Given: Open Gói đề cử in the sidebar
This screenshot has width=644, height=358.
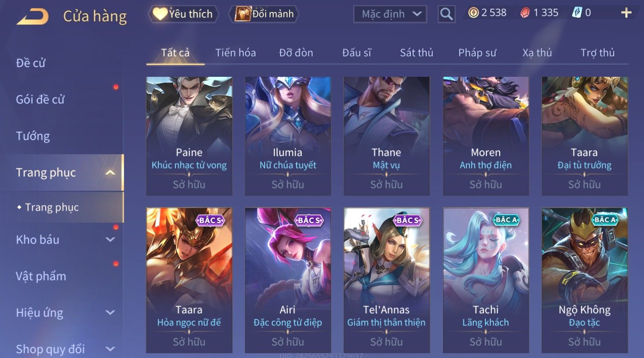Looking at the screenshot, I should tap(40, 99).
